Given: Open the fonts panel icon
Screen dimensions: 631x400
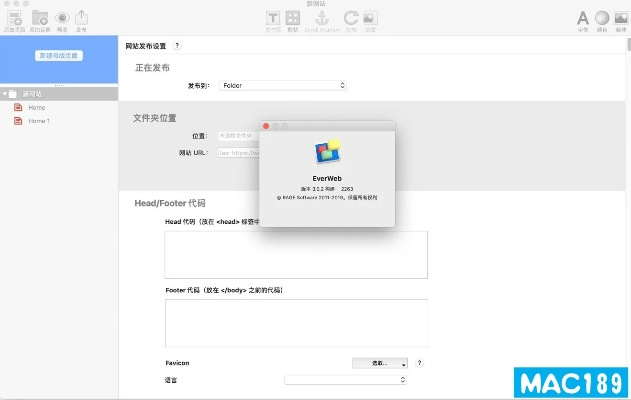Looking at the screenshot, I should point(583,17).
